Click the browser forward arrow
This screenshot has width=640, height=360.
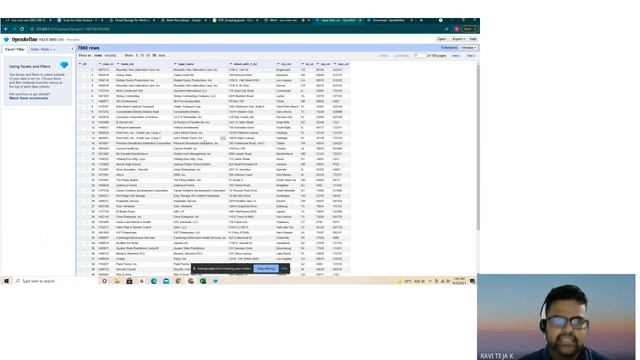point(14,29)
